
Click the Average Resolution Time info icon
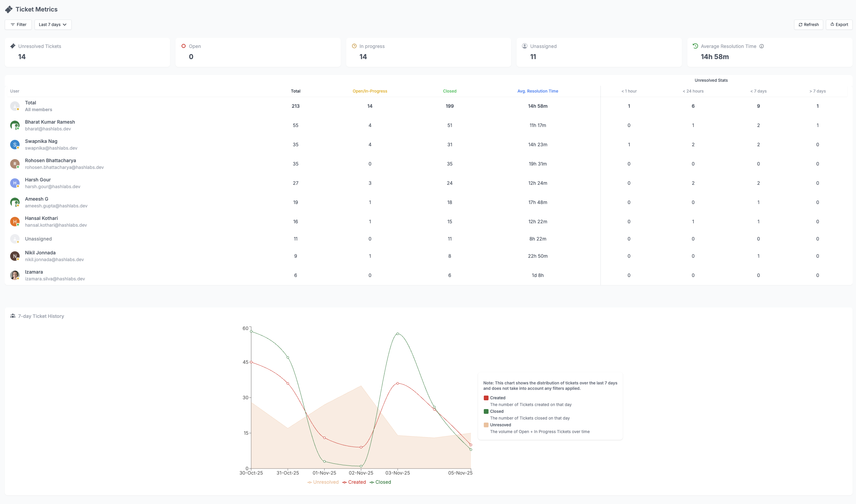(762, 46)
